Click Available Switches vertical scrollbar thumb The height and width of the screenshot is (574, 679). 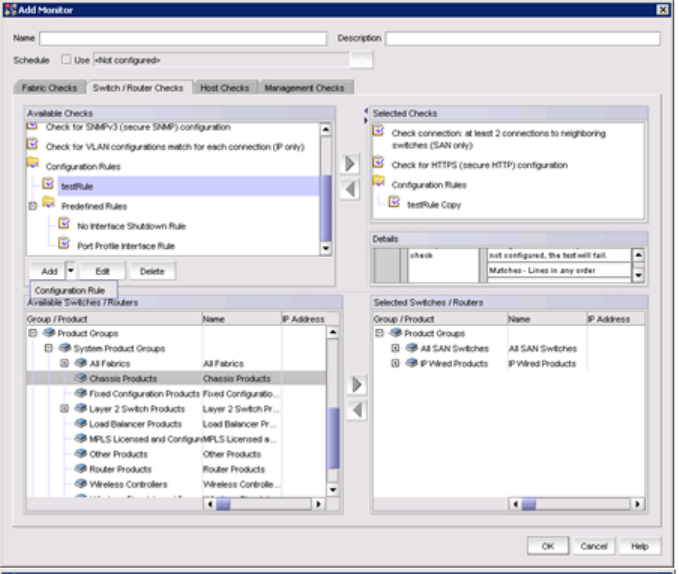pos(333,438)
